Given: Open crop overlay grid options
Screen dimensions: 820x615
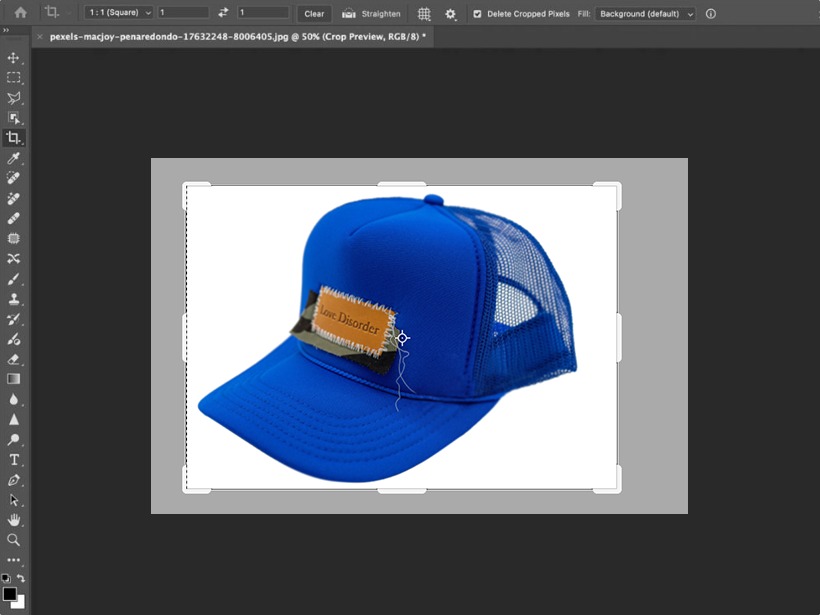Looking at the screenshot, I should pos(424,14).
